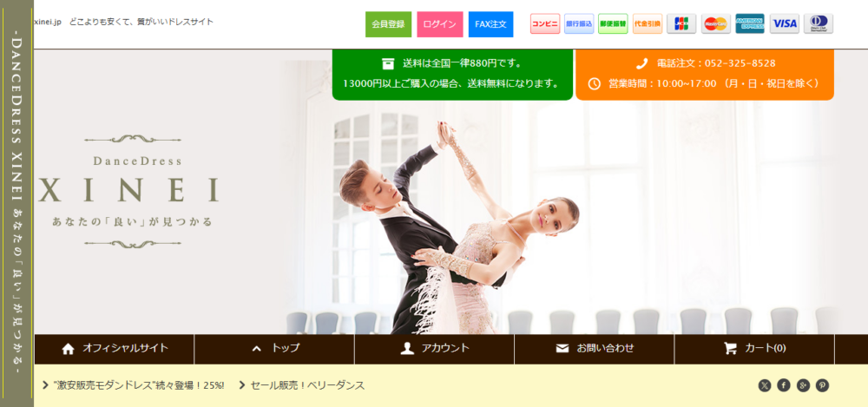
Task: Click the envelope icon beside お問い合わせ
Action: [x=562, y=348]
